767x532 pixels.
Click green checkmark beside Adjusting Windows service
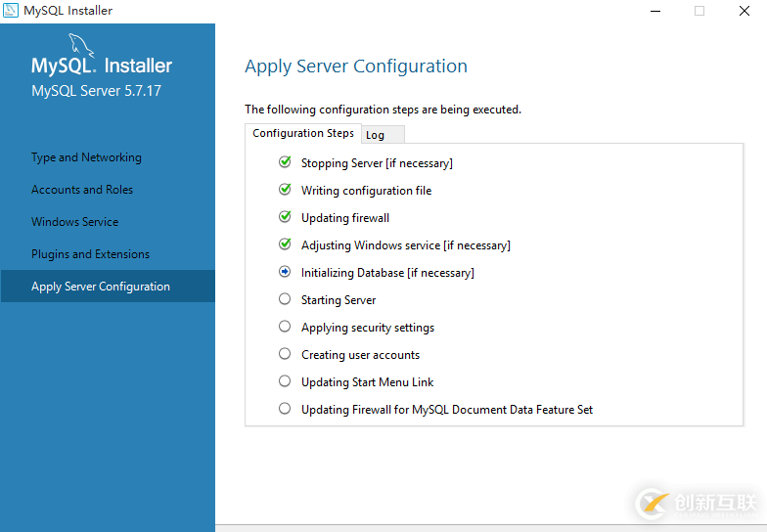pyautogui.click(x=285, y=244)
